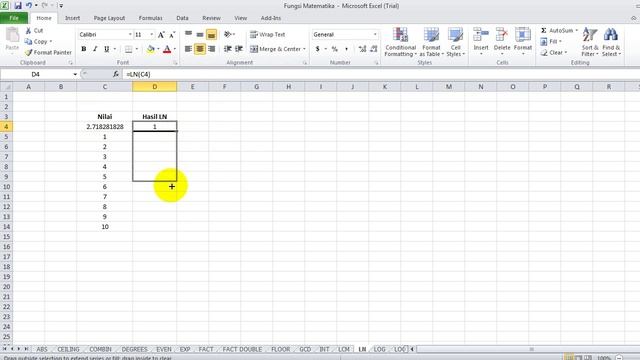The height and width of the screenshot is (360, 640).
Task: Open the General number format dropdown
Action: pos(375,35)
